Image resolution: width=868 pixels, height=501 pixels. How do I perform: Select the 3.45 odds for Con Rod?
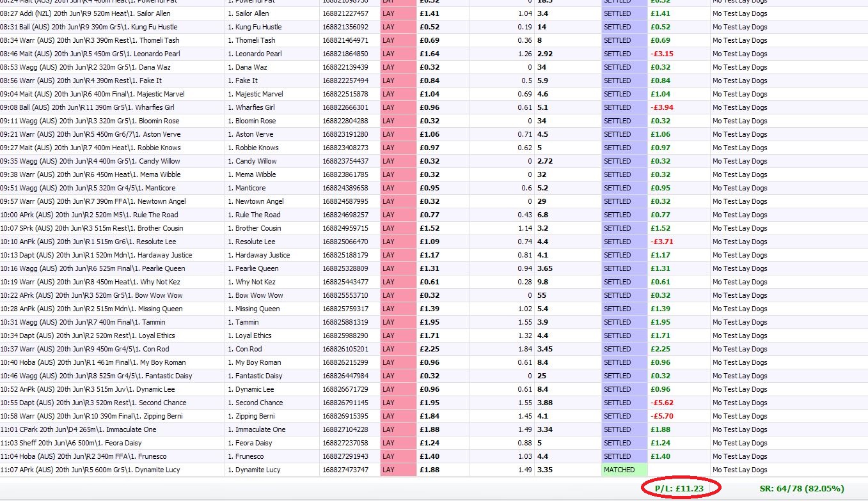545,349
